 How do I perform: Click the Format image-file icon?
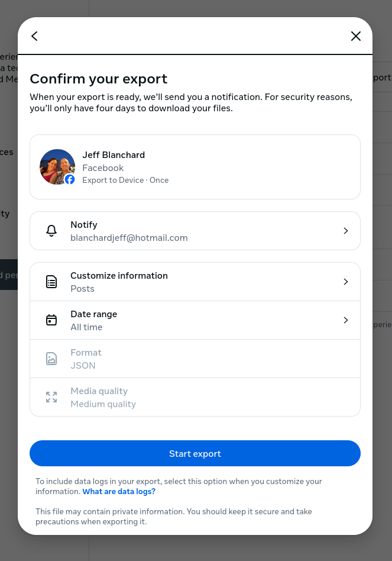(x=51, y=359)
